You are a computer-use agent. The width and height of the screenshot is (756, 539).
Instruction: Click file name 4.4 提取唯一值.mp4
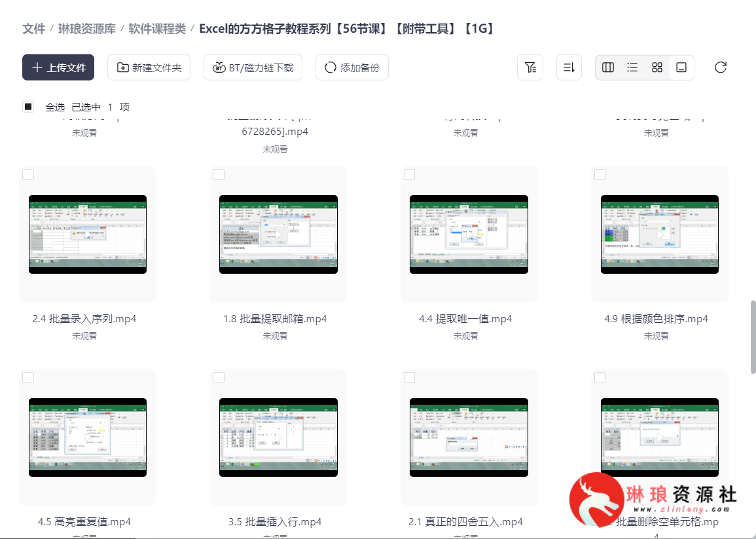click(x=466, y=319)
